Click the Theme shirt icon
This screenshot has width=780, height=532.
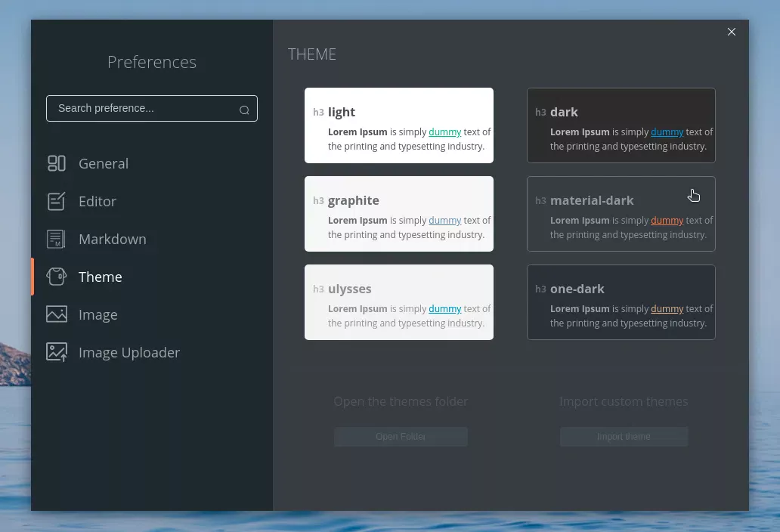[56, 277]
